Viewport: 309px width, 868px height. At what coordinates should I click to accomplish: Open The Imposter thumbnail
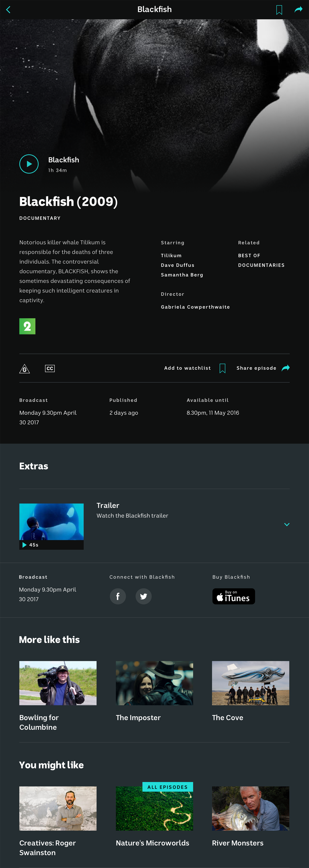[x=154, y=683]
